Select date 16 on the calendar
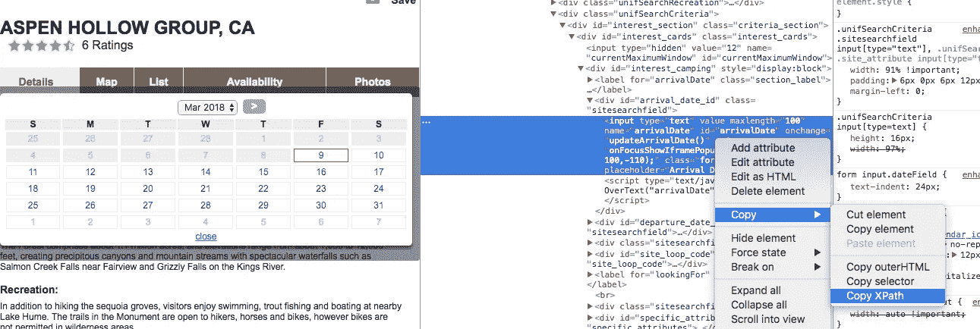This screenshot has height=329, width=980. [321, 172]
